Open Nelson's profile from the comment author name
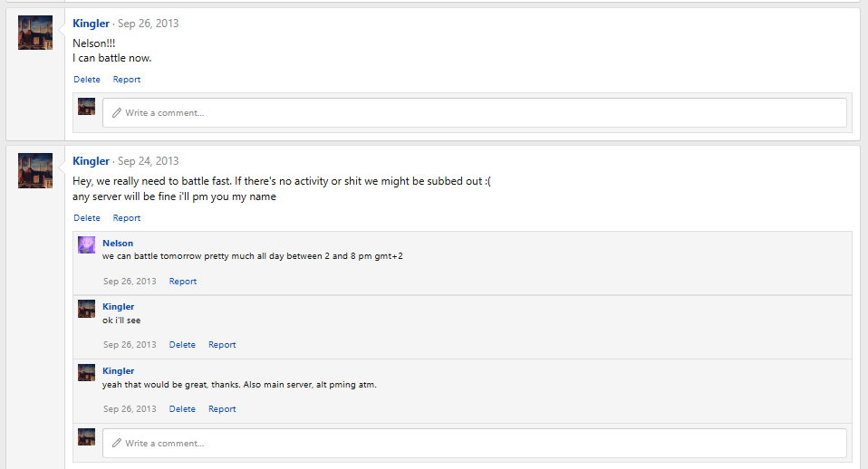The width and height of the screenshot is (868, 469). pos(118,244)
